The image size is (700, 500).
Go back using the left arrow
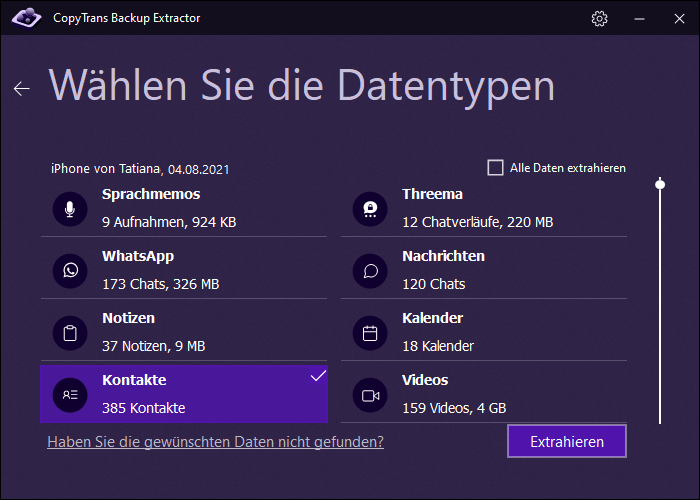click(21, 88)
